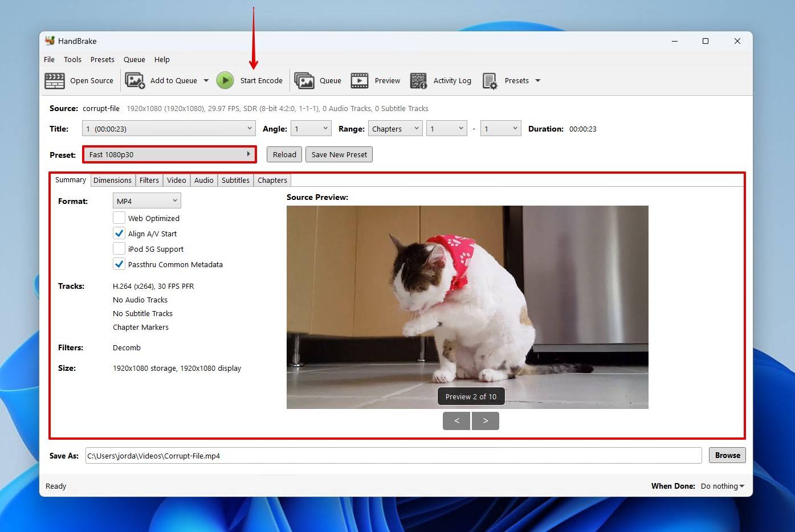Open the Format dropdown set to MP4

147,201
